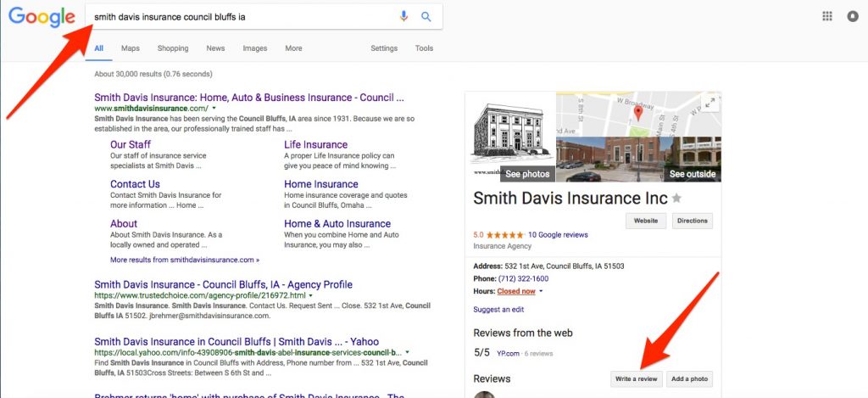Open the More search menu

(293, 48)
